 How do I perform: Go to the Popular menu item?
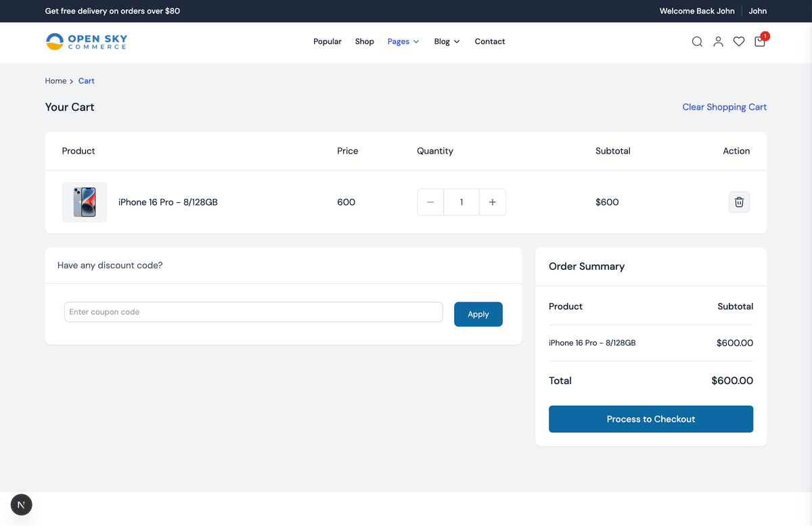click(328, 42)
